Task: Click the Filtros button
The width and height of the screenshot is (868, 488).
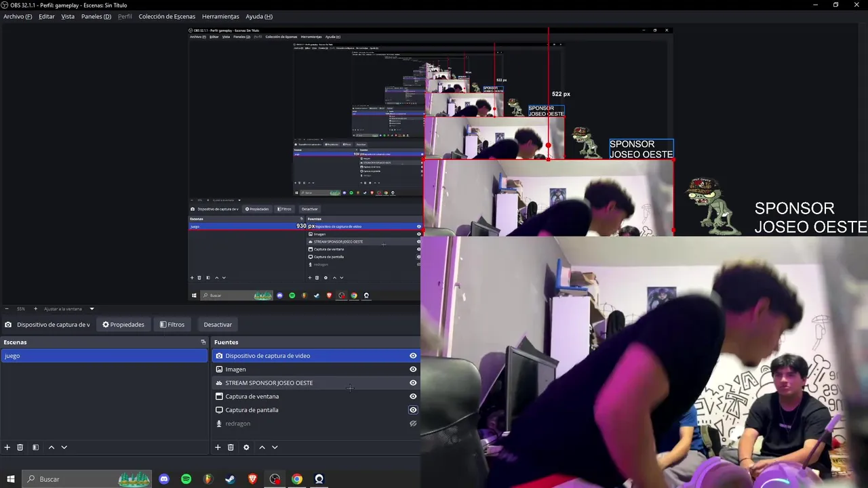Action: pyautogui.click(x=172, y=325)
